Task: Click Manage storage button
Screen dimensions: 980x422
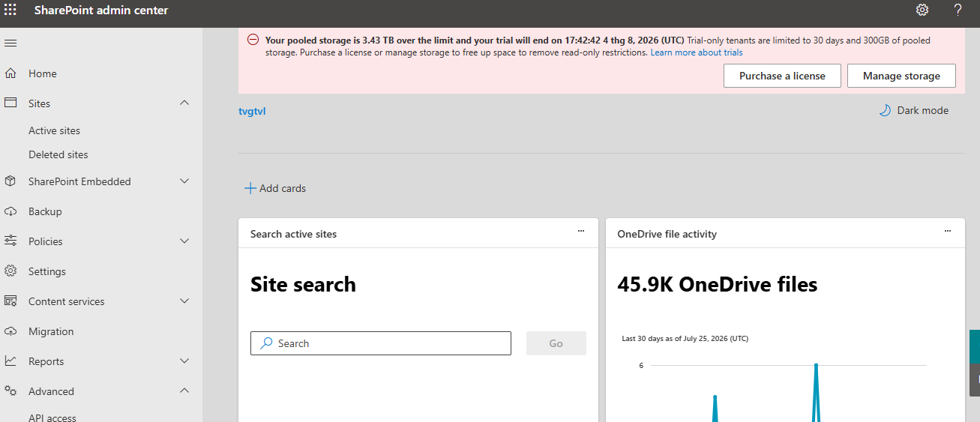Action: (x=901, y=76)
